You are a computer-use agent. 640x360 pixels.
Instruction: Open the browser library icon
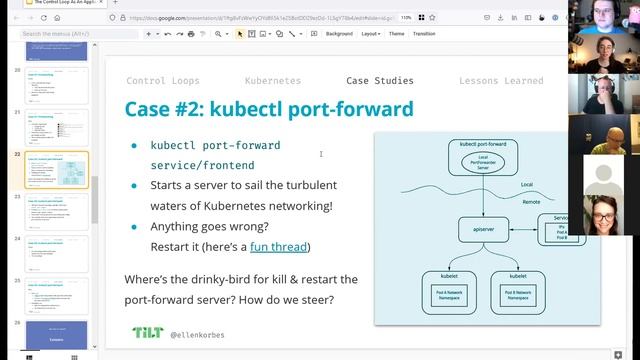pyautogui.click(x=514, y=18)
